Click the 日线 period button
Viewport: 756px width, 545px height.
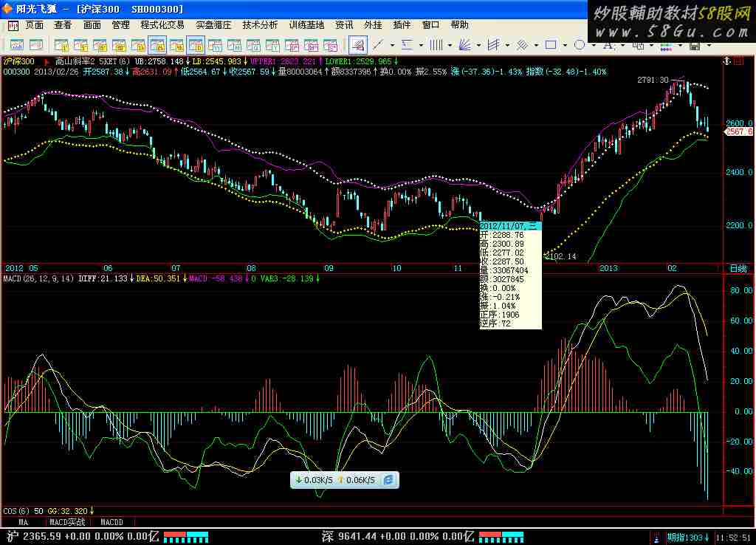point(738,268)
